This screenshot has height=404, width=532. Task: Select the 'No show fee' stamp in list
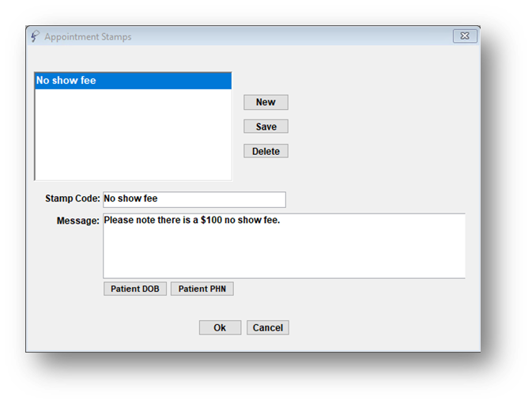click(x=134, y=81)
